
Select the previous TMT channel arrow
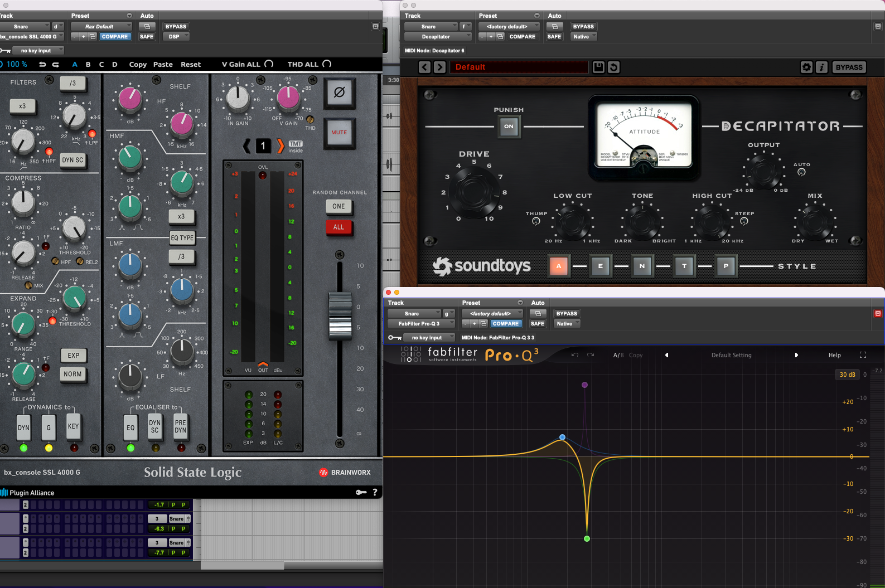tap(246, 146)
